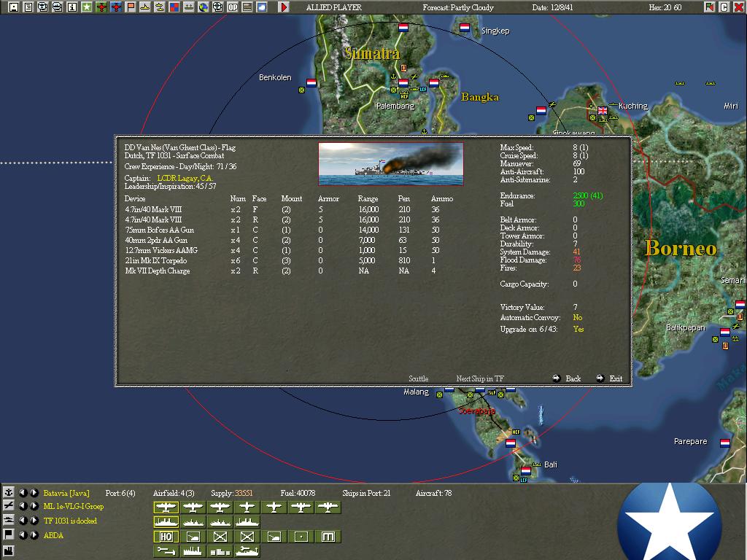Click the 'i' information icon in toolbar

coord(72,7)
